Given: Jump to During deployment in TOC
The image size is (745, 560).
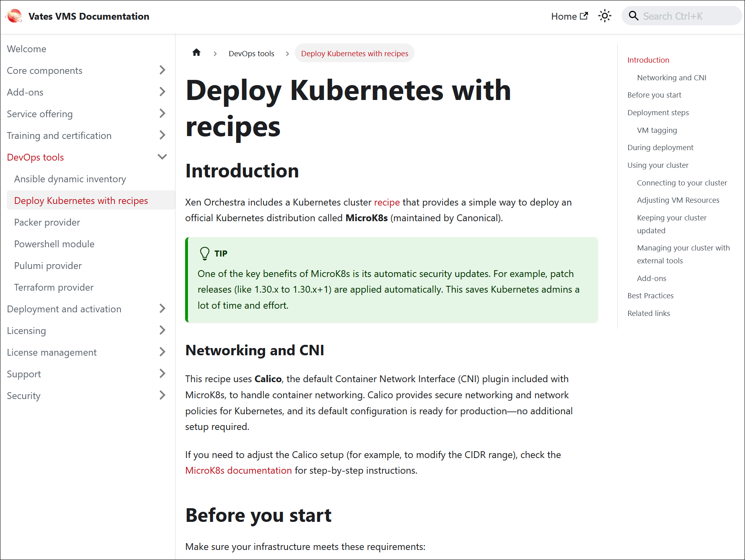Looking at the screenshot, I should pos(660,147).
